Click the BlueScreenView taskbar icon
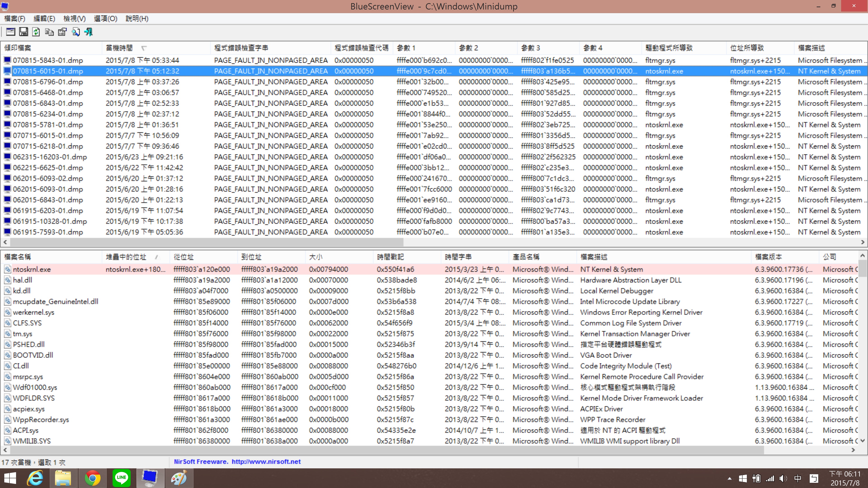Screen dimensions: 868x488 tap(150, 478)
